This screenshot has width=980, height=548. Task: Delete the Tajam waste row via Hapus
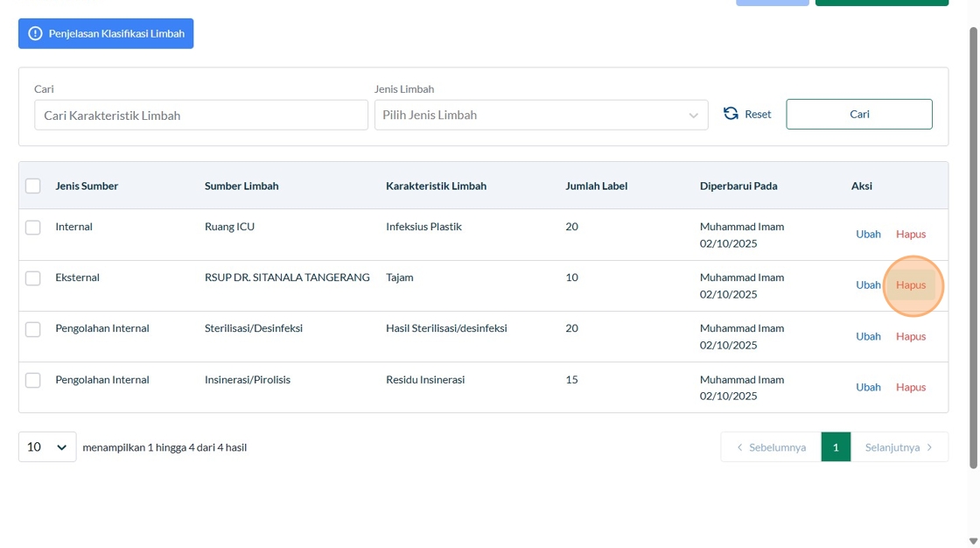click(x=911, y=285)
